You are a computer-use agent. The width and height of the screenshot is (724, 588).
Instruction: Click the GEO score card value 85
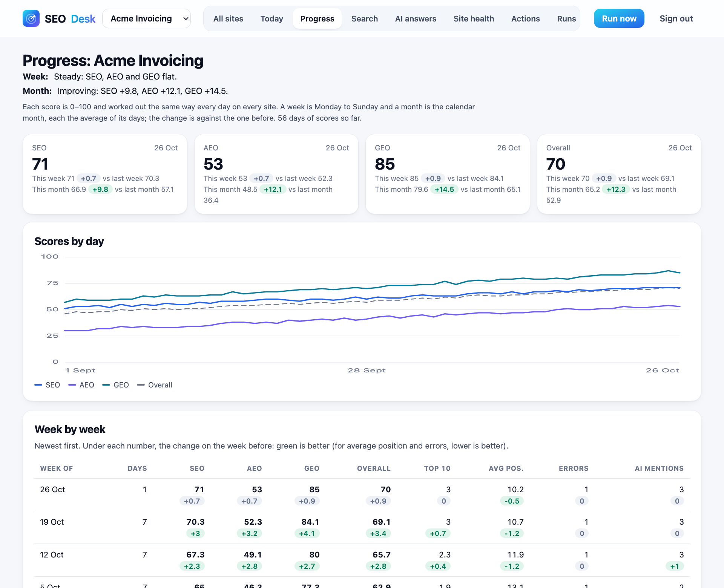pos(385,164)
